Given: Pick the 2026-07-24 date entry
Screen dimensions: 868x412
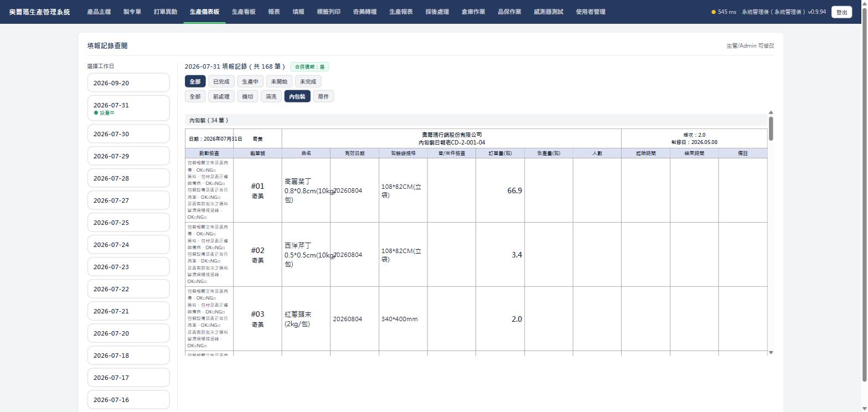Looking at the screenshot, I should (x=128, y=245).
